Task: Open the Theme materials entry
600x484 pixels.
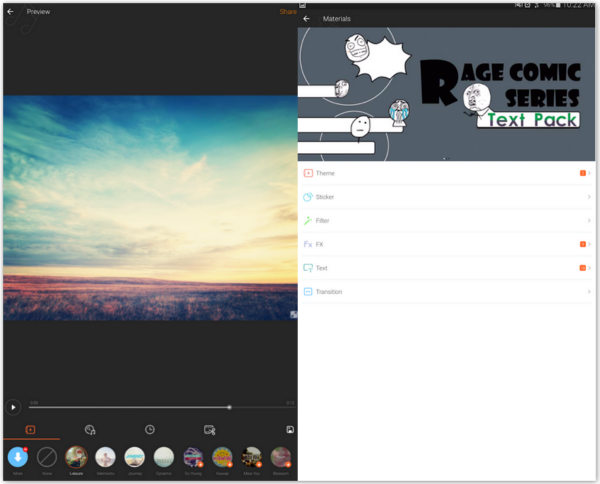Action: coord(326,173)
